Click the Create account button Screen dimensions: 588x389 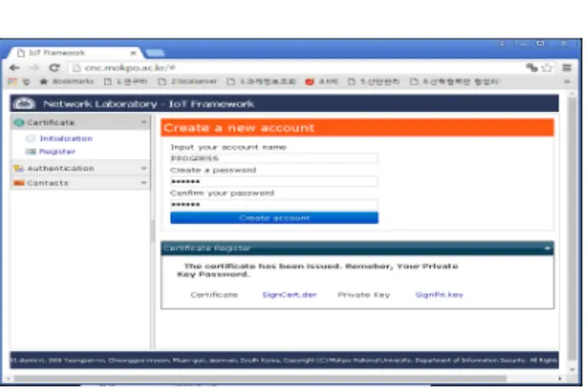click(x=274, y=218)
